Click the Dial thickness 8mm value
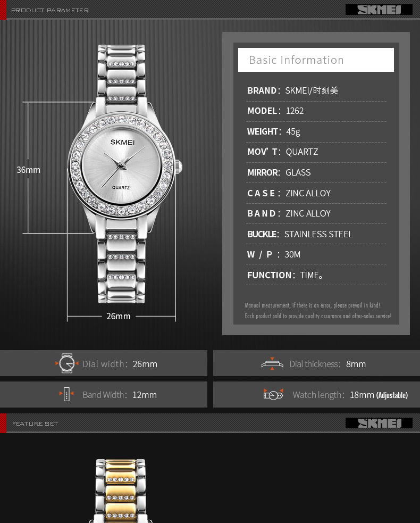This screenshot has width=420, height=523. [356, 364]
